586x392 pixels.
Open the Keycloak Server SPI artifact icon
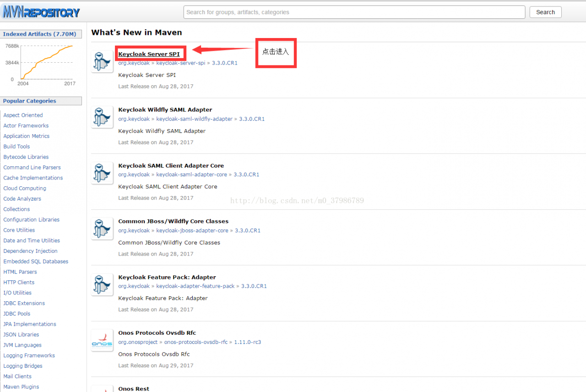[x=102, y=62]
